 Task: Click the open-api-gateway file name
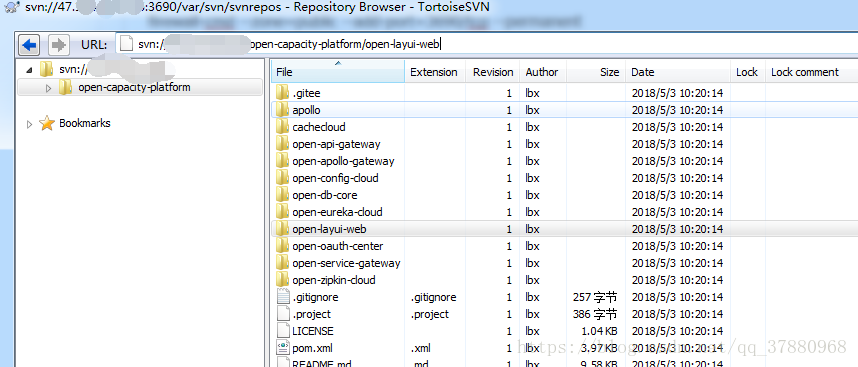(x=337, y=144)
